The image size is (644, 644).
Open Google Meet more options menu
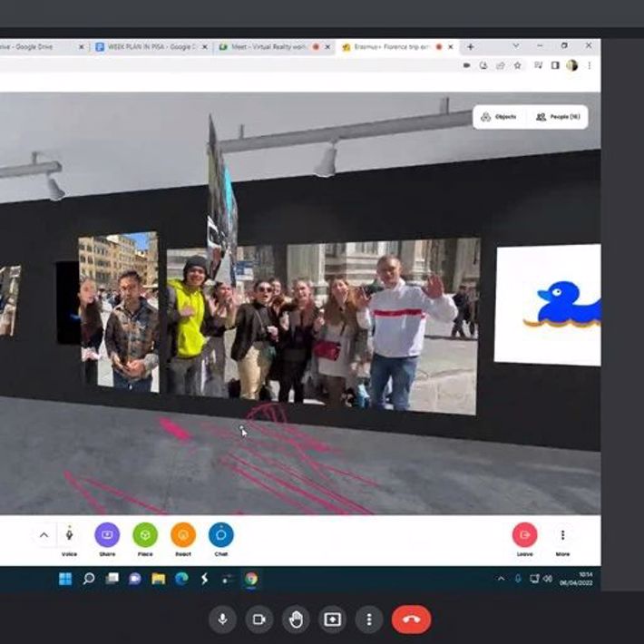pos(368,620)
